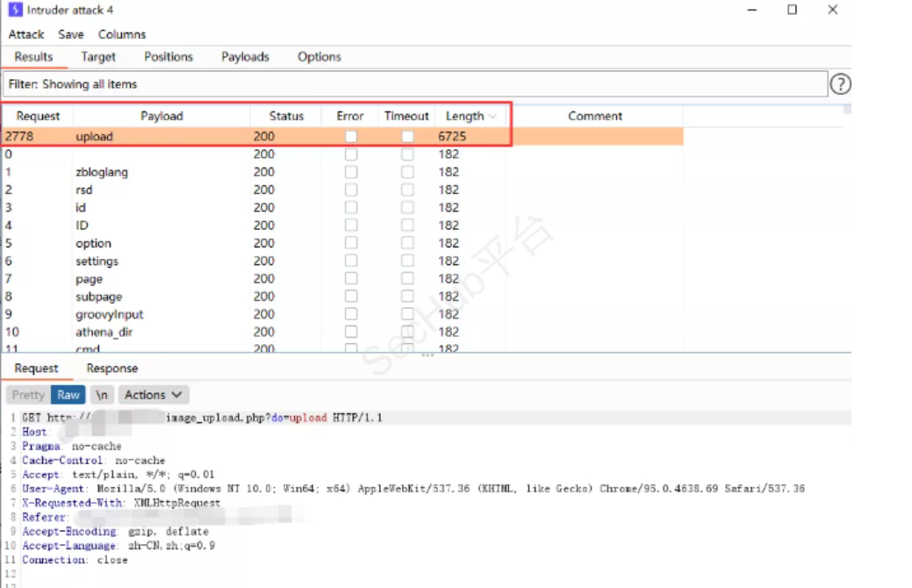This screenshot has width=912, height=588.
Task: Open the Columns menu
Action: coord(122,34)
